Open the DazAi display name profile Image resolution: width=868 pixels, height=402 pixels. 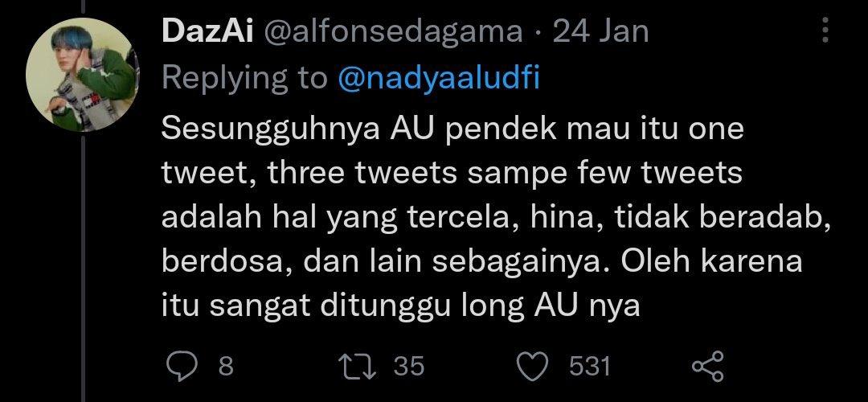(208, 31)
